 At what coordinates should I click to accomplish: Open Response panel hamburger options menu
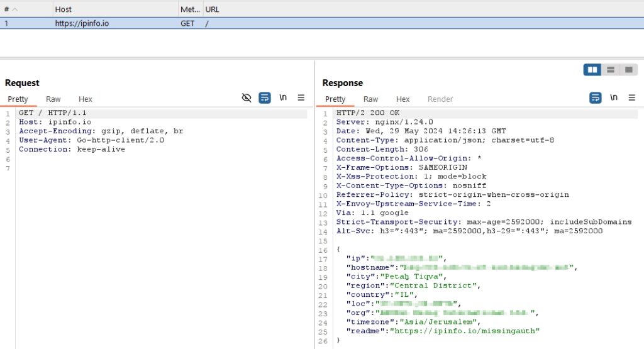(632, 97)
